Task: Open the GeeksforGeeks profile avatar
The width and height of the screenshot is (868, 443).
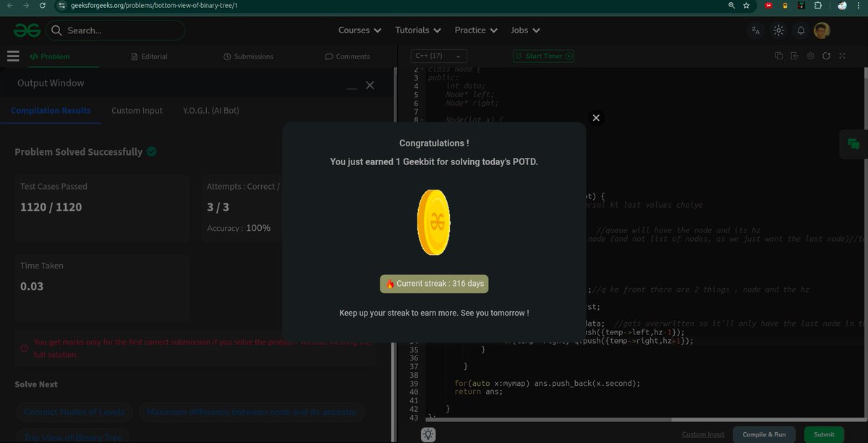Action: pyautogui.click(x=822, y=30)
